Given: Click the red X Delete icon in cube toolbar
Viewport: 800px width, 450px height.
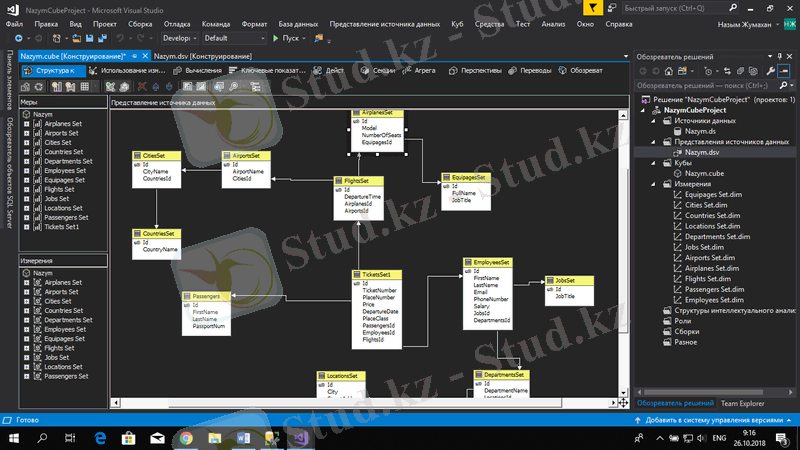Looking at the screenshot, I should coord(142,86).
